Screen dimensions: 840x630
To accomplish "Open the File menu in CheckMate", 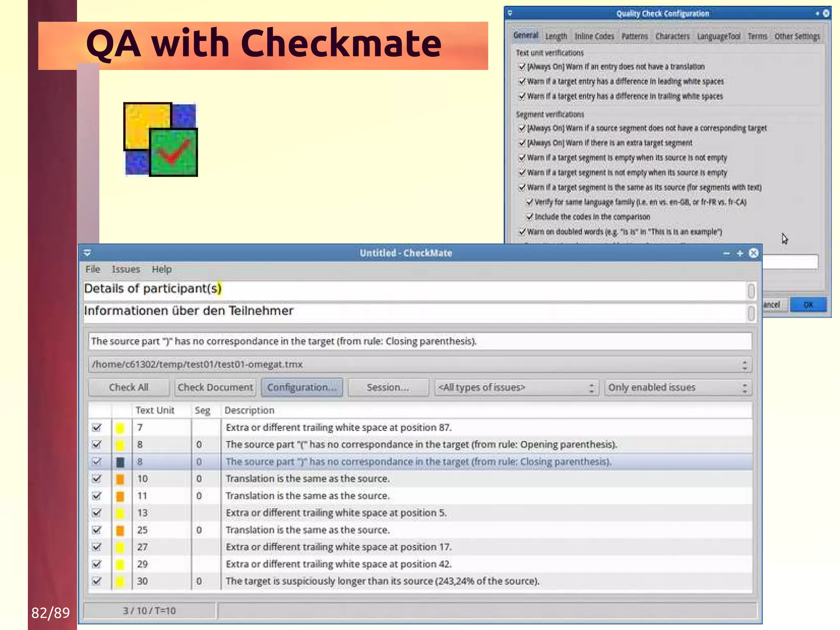I will click(93, 269).
